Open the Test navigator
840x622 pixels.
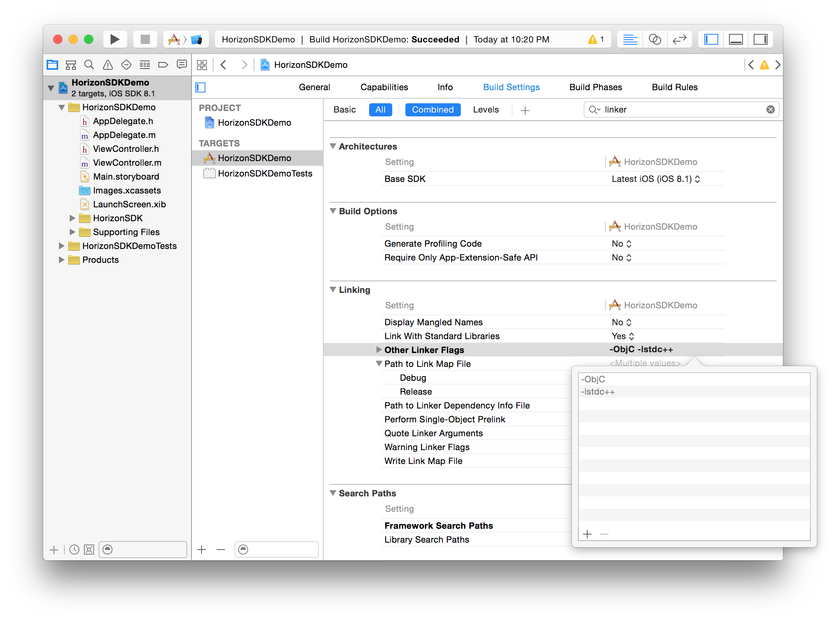click(x=126, y=65)
